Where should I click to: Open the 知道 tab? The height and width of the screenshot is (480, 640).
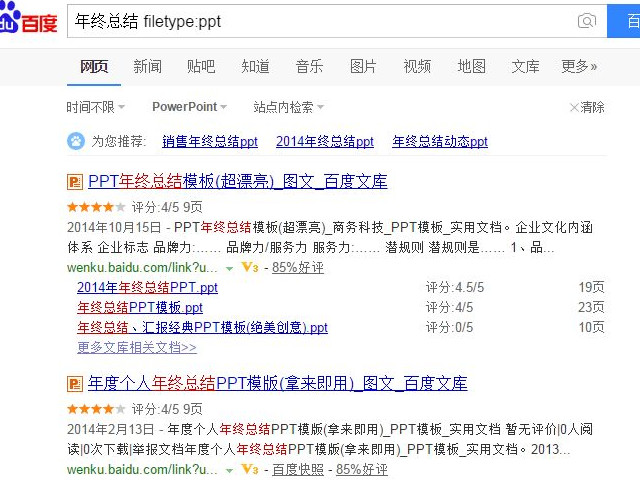click(255, 66)
